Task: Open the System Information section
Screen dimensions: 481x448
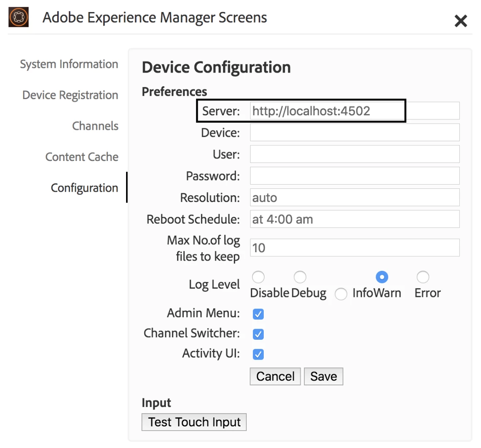Action: pyautogui.click(x=69, y=64)
